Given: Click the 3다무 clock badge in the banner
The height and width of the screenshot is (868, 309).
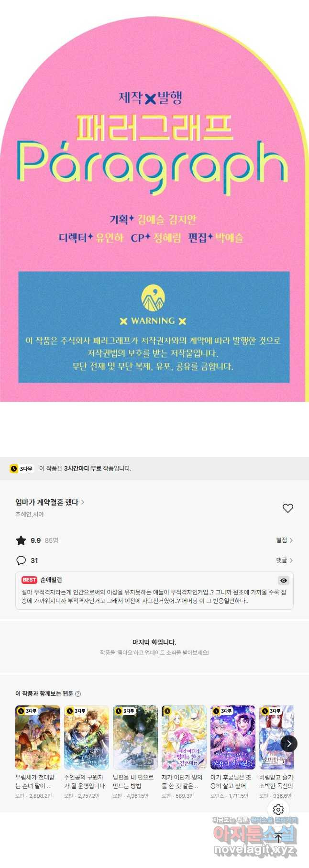Looking at the screenshot, I should pos(22,469).
